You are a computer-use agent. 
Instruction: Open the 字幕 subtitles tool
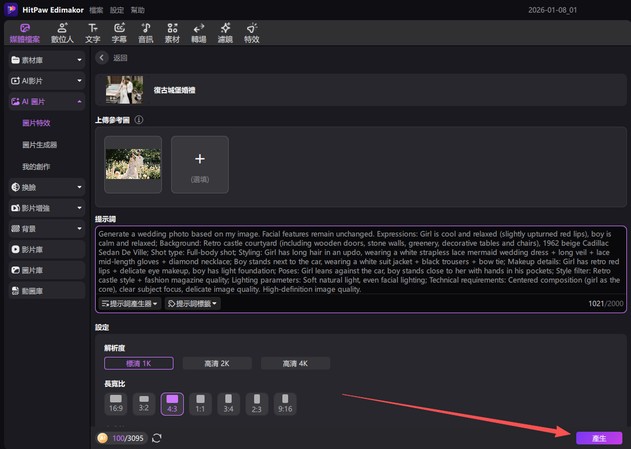(x=119, y=32)
